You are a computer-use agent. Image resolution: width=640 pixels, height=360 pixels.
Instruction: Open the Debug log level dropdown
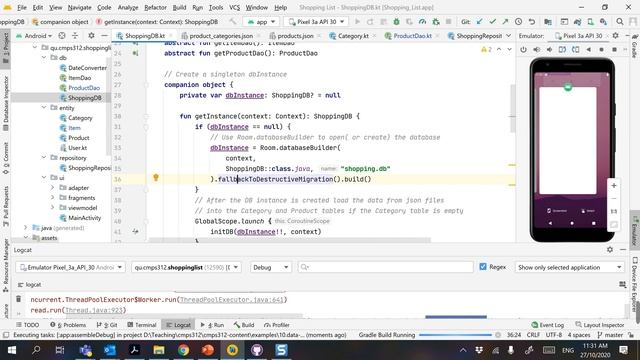[270, 267]
